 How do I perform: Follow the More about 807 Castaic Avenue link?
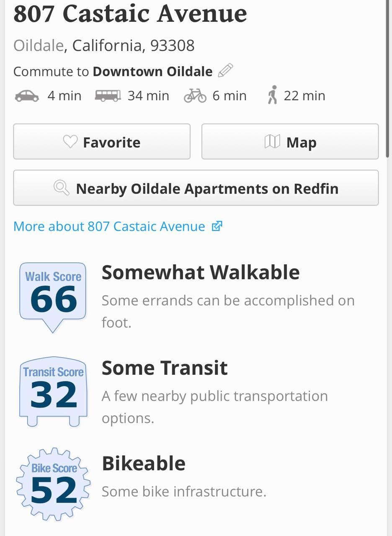pos(109,227)
